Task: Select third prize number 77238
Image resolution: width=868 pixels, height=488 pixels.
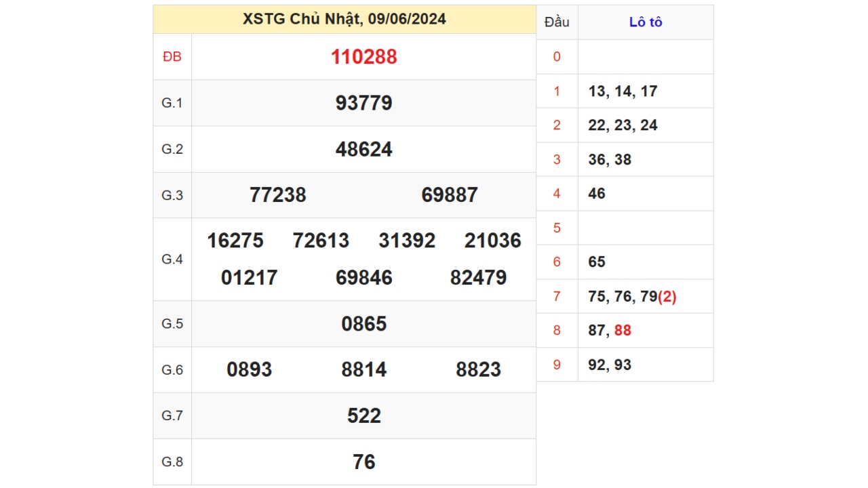Action: [278, 195]
